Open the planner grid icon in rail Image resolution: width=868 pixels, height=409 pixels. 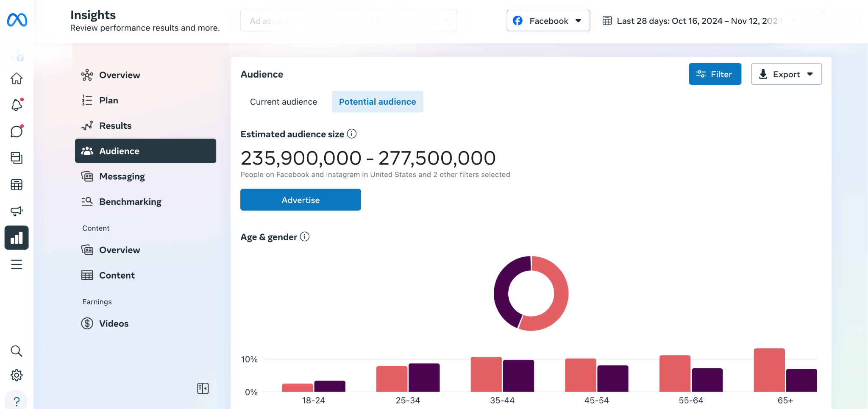pos(17,184)
